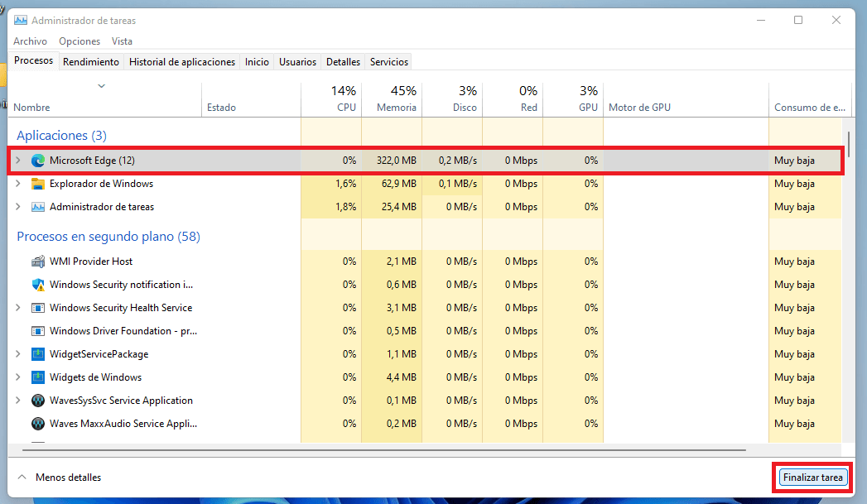
Task: Sort by the Memoria column header
Action: pyautogui.click(x=392, y=100)
